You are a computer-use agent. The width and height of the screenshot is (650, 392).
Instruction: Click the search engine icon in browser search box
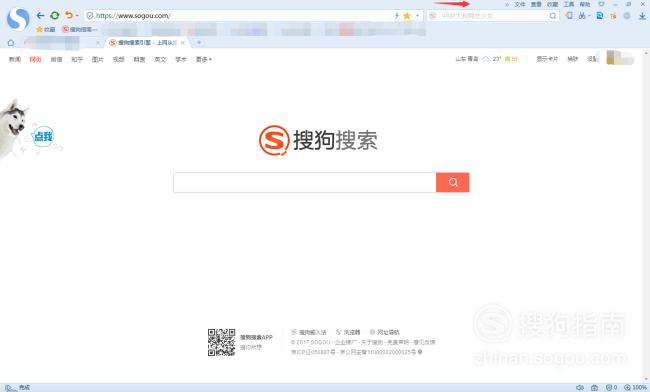(433, 16)
